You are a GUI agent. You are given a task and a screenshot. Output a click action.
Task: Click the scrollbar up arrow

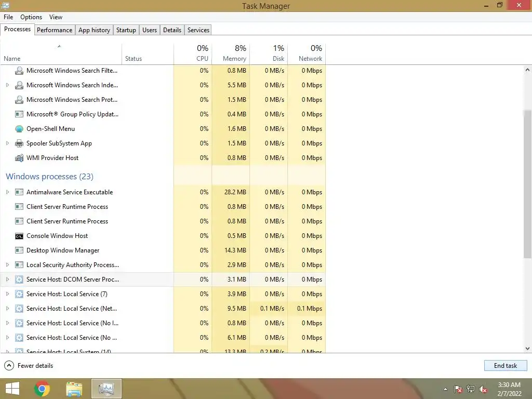(527, 70)
